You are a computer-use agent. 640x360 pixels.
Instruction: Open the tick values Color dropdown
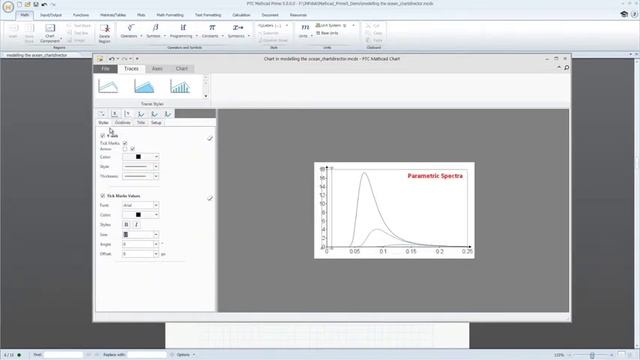(x=140, y=215)
